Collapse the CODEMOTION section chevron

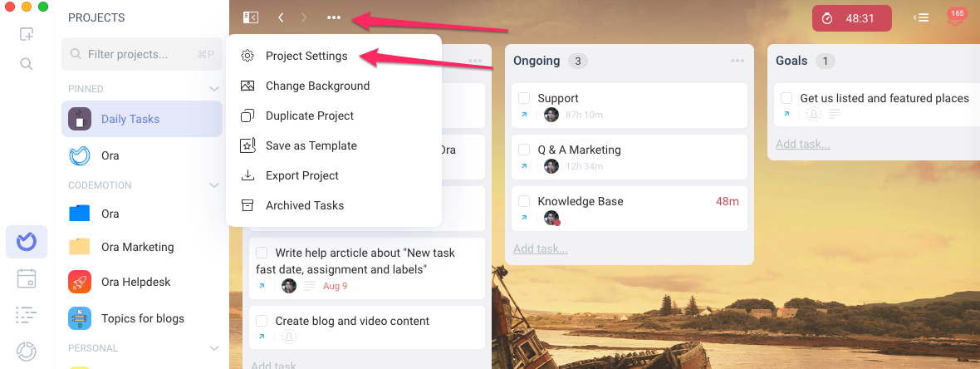pyautogui.click(x=213, y=185)
